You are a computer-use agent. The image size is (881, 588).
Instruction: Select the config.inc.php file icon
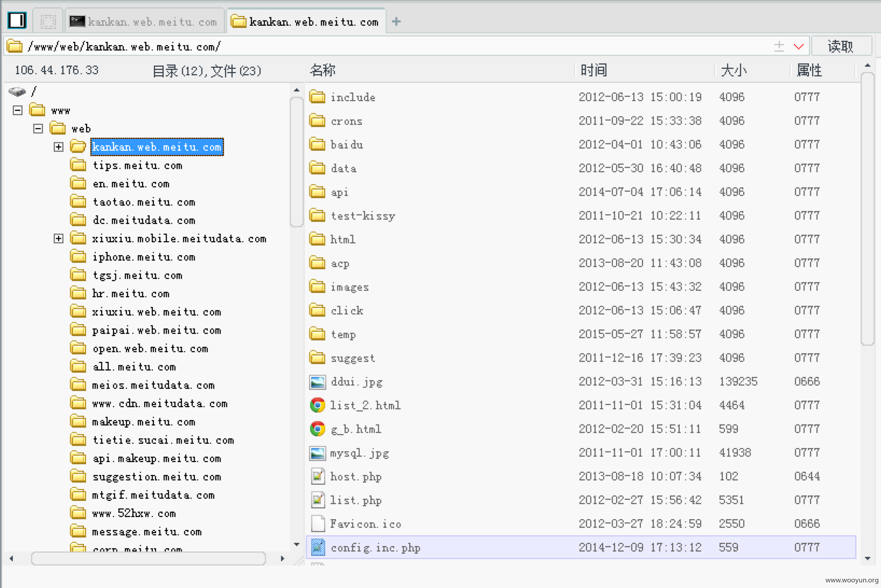[318, 548]
